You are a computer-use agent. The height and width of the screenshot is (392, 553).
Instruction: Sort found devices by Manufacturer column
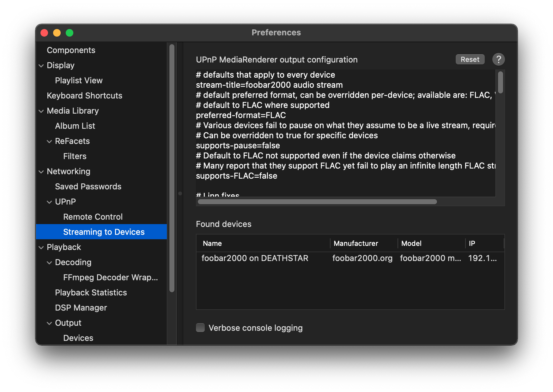364,243
